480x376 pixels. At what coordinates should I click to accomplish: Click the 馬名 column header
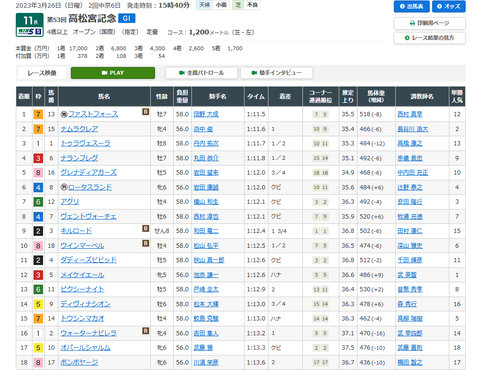tap(104, 96)
